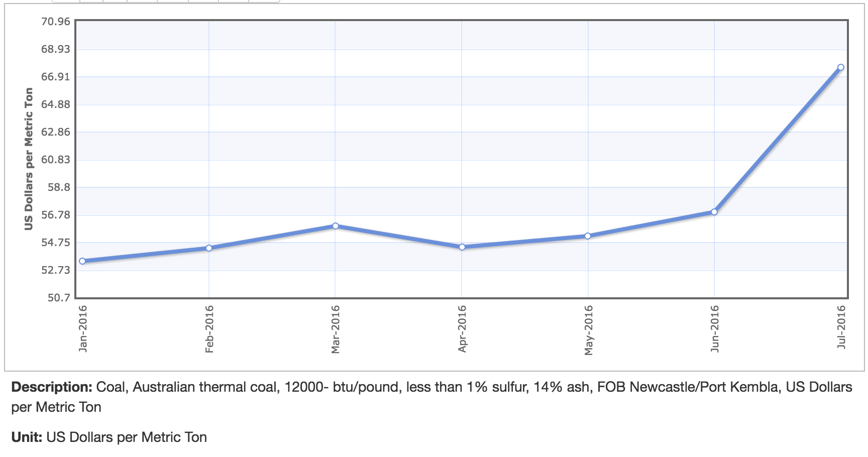Click the Mar-2016 peak data point
868x457 pixels.
336,226
